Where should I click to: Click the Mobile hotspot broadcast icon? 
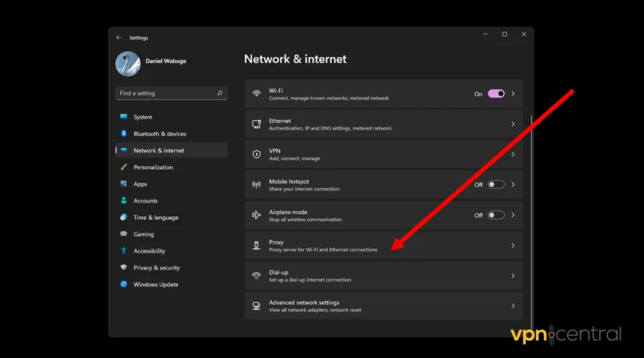(x=256, y=185)
